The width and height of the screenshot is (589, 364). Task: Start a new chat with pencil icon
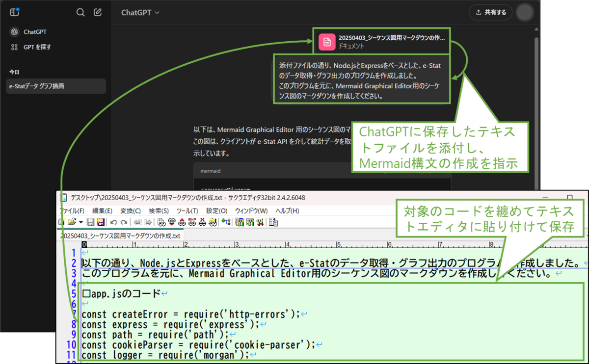98,13
